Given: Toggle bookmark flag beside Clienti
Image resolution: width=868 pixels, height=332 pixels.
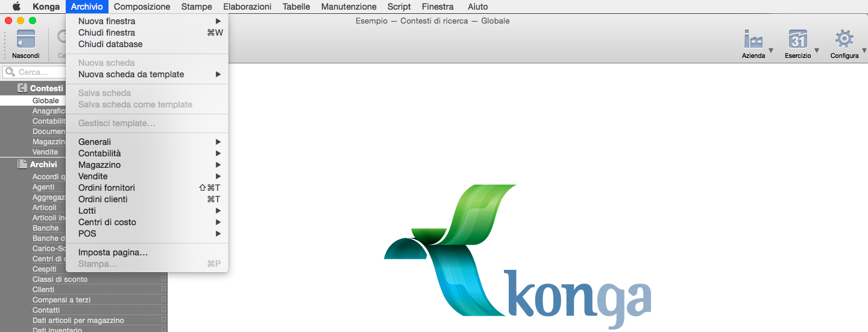Looking at the screenshot, I should coord(163,290).
